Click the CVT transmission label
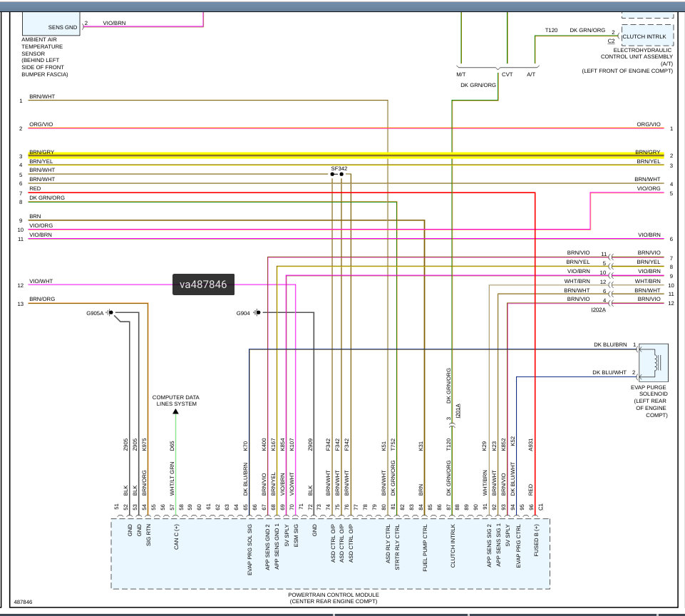This screenshot has width=685, height=616. click(x=508, y=74)
